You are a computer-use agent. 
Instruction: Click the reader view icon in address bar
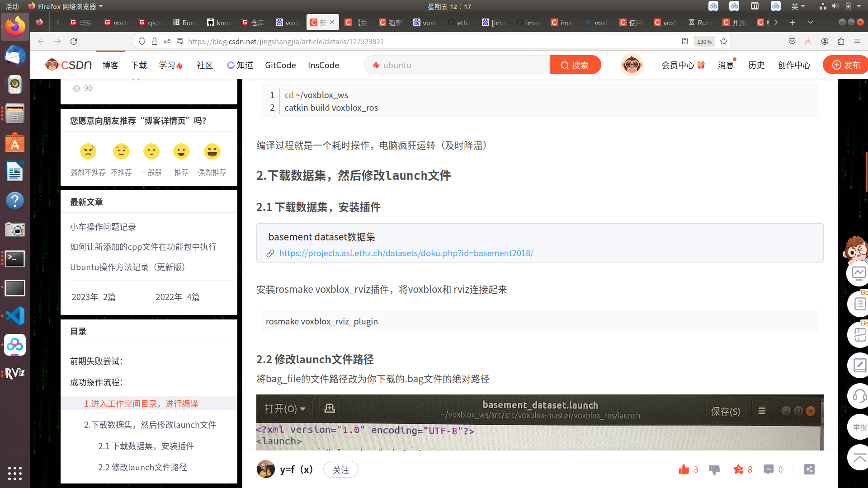coord(684,41)
